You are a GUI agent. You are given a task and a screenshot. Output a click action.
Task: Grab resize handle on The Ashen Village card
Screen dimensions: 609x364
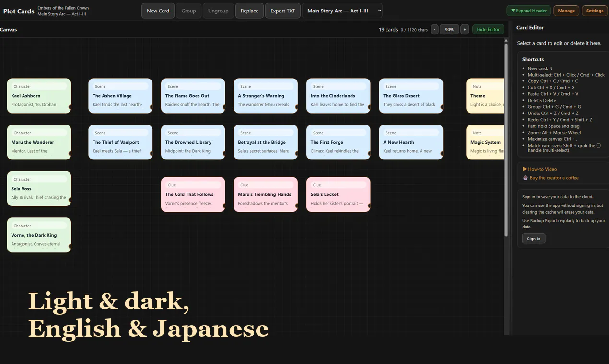[x=152, y=107]
